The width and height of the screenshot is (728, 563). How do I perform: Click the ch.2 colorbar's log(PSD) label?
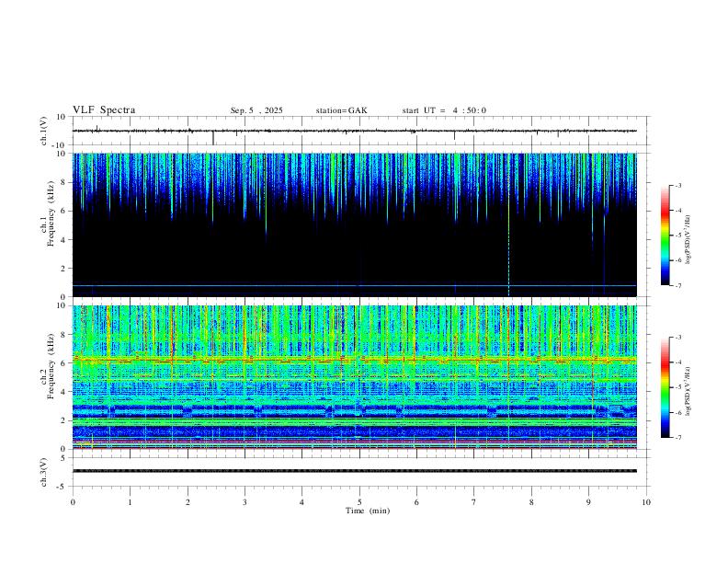[x=688, y=391]
